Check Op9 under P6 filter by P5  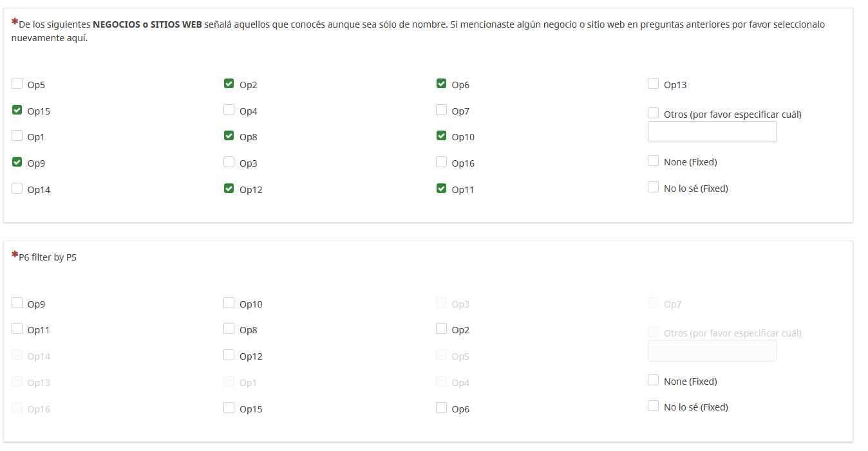pyautogui.click(x=17, y=303)
